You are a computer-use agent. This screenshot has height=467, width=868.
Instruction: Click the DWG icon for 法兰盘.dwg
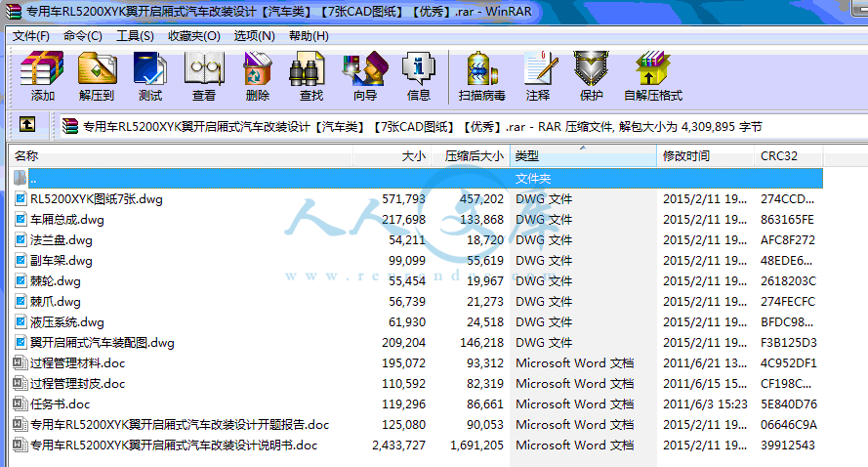point(21,240)
